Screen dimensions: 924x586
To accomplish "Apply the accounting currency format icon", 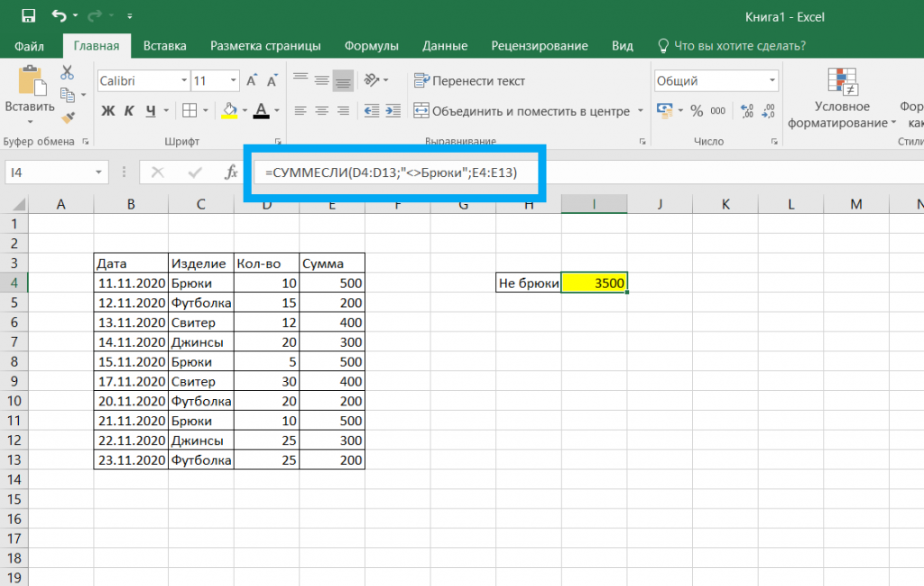I will (x=665, y=110).
